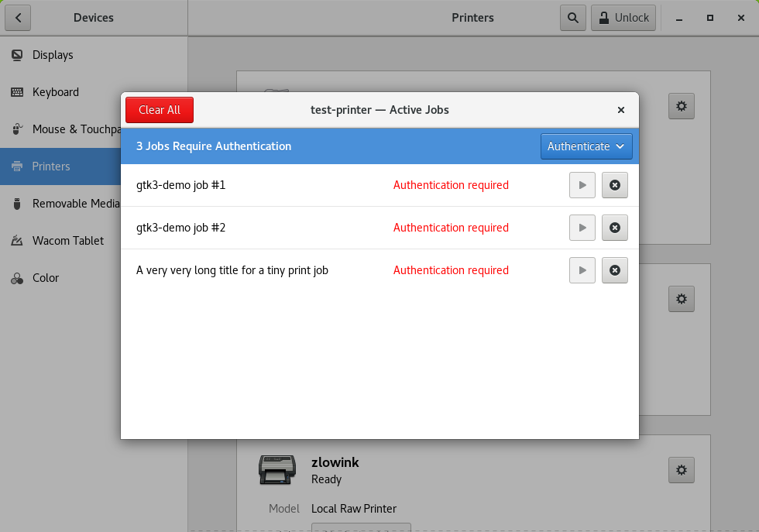Image resolution: width=759 pixels, height=532 pixels.
Task: Open settings gear for zlowink printer
Action: 682,470
